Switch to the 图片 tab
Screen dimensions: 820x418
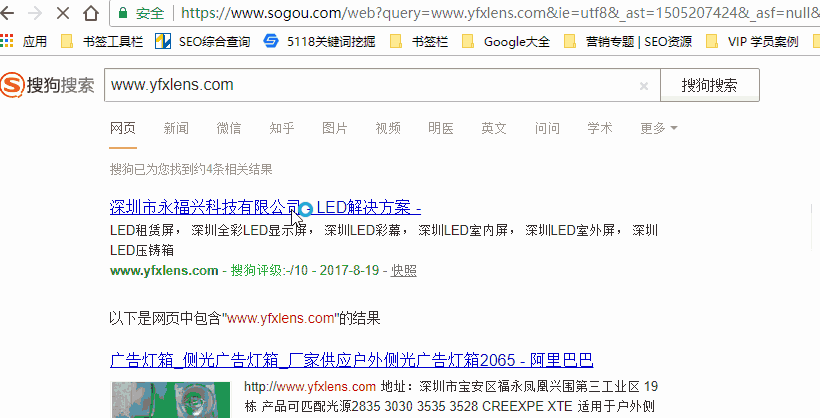(335, 128)
